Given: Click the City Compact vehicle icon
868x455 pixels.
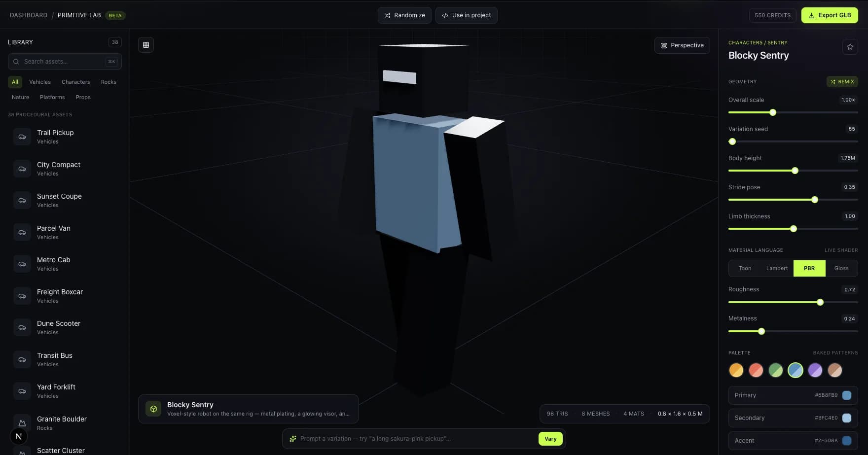Looking at the screenshot, I should coord(22,169).
